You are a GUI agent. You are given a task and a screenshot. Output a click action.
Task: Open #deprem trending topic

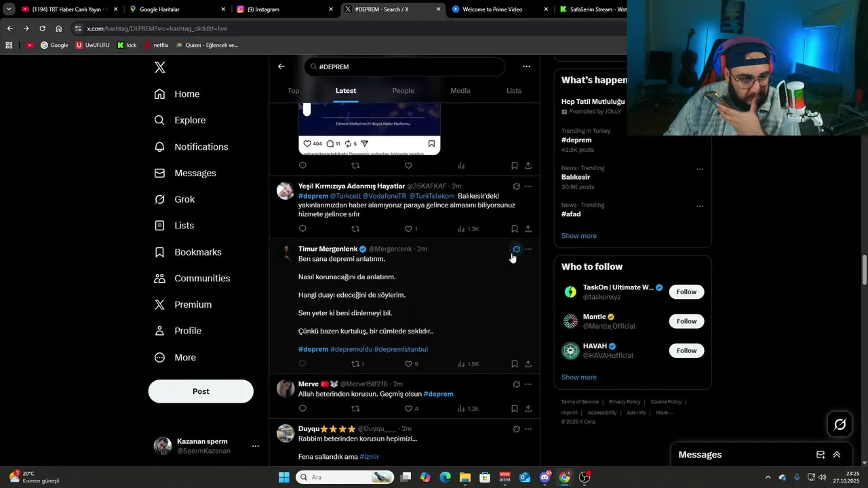tap(576, 140)
